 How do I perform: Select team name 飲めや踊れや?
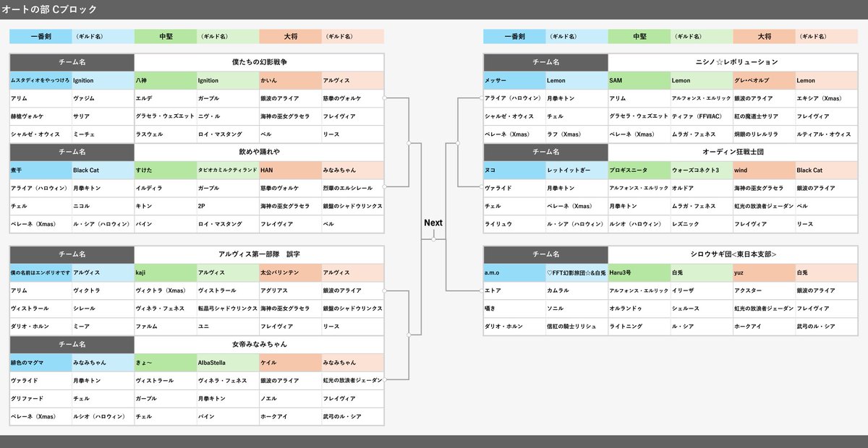259,152
